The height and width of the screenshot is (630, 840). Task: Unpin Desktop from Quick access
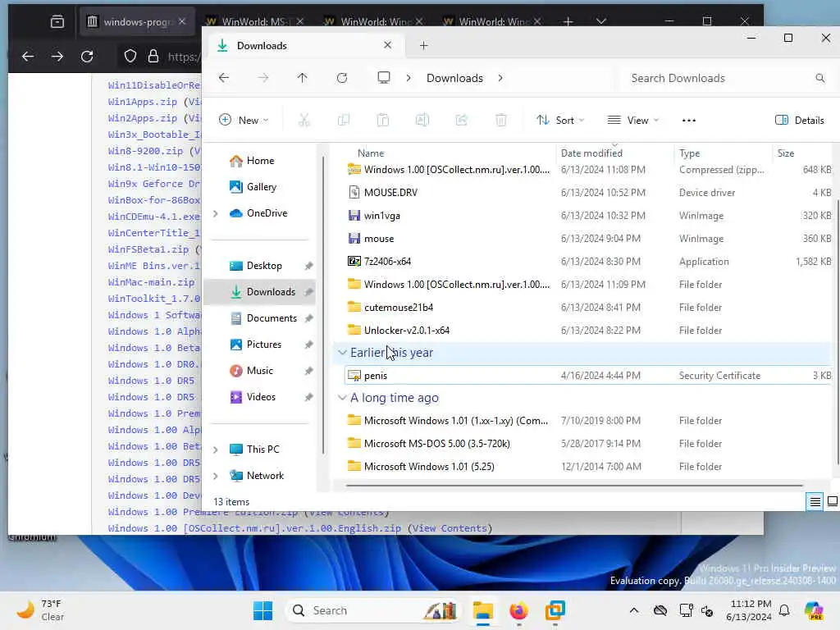(309, 266)
